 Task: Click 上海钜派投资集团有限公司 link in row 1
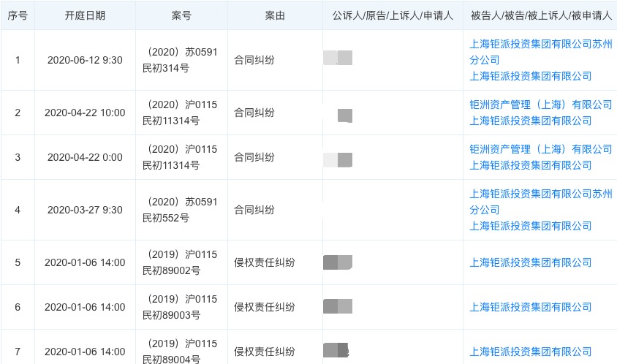click(x=531, y=76)
